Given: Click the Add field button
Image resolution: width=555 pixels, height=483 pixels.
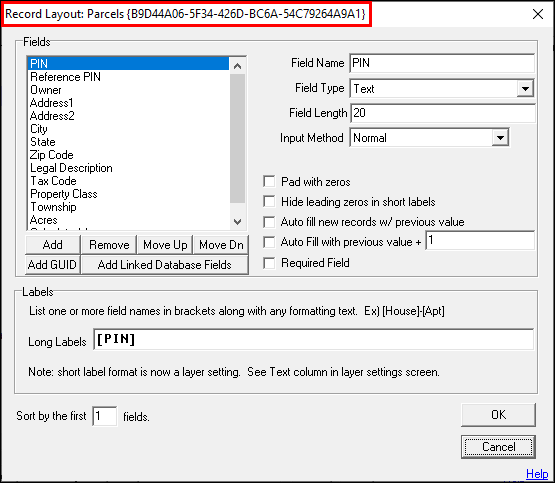Looking at the screenshot, I should point(53,245).
